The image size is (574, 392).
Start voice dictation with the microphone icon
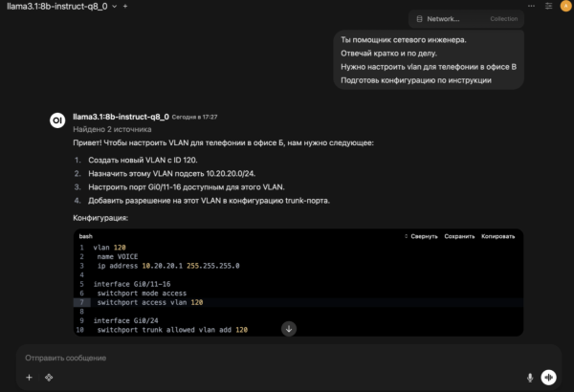(530, 378)
